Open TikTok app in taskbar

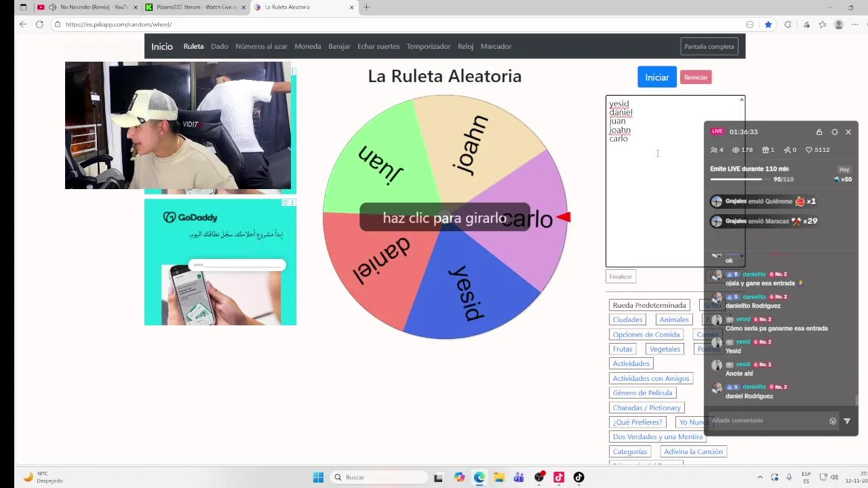(578, 477)
